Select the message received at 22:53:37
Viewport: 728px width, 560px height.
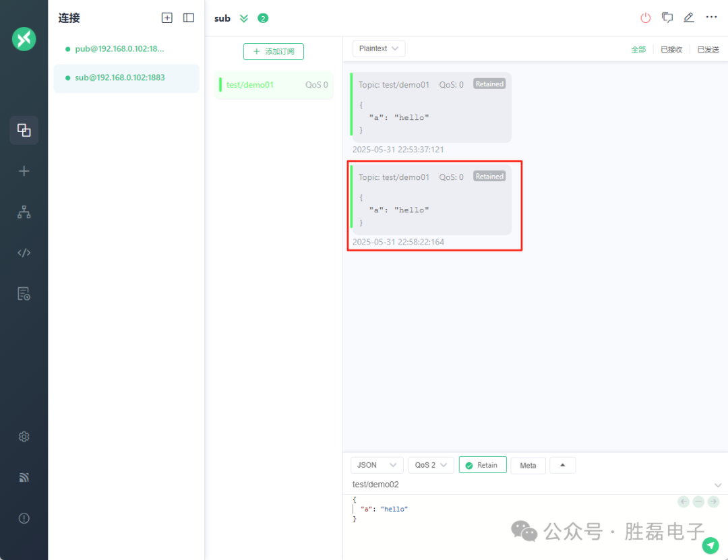click(432, 107)
